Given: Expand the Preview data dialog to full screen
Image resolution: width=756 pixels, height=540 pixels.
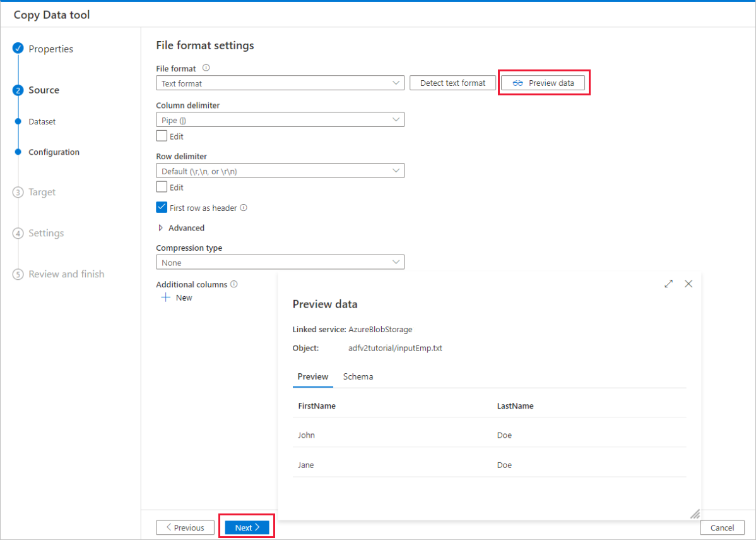Looking at the screenshot, I should click(x=668, y=284).
